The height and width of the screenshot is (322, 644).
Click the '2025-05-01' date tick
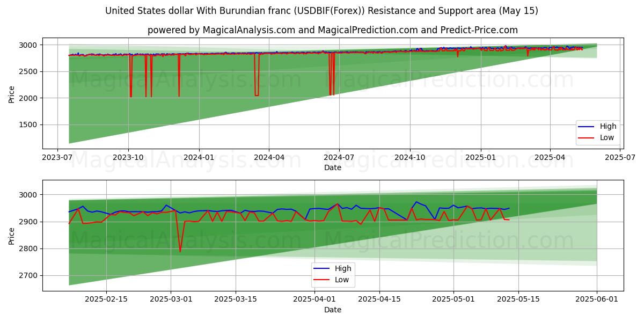click(x=453, y=299)
